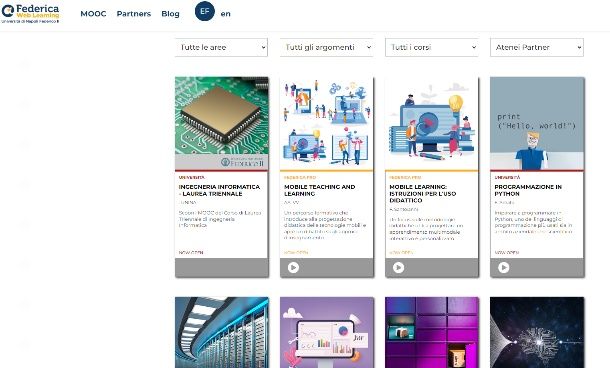
Task: Open Ingegneria Informatica Laurea Triennale title
Action: [x=219, y=190]
